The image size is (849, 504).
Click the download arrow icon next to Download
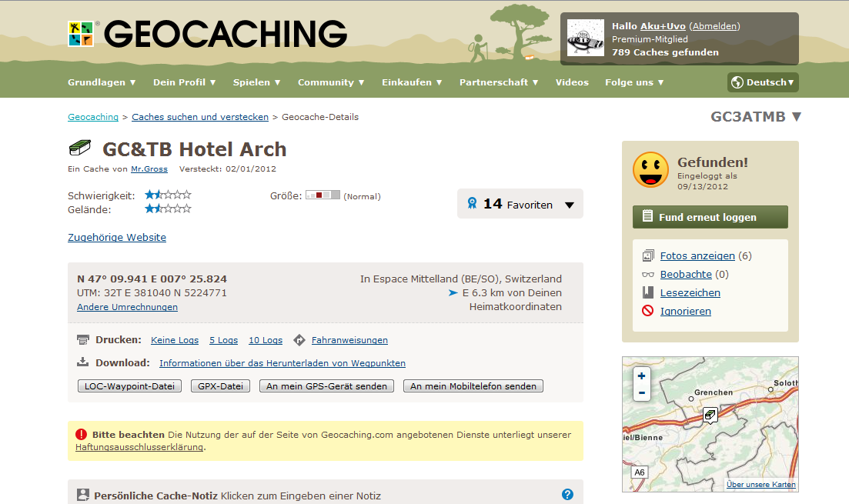pyautogui.click(x=83, y=362)
